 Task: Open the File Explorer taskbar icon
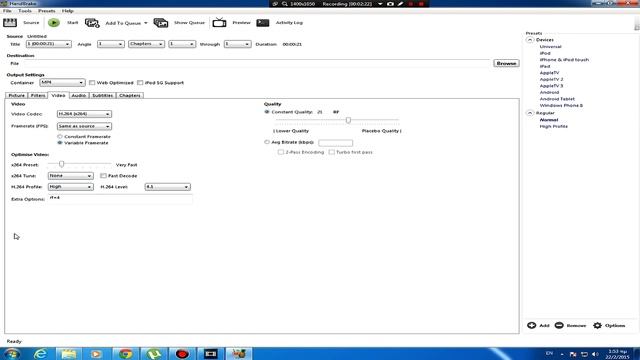click(x=69, y=354)
